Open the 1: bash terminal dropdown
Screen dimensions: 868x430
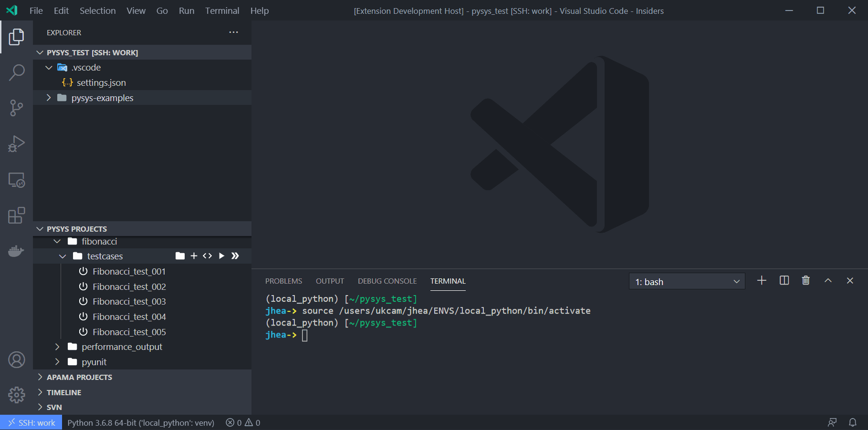(687, 282)
